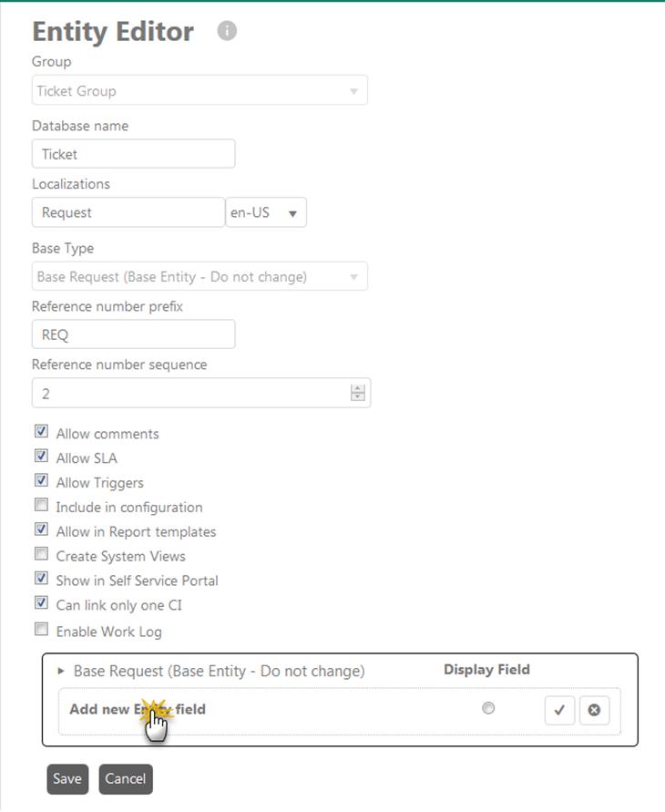
Task: Open the en-US localization dropdown
Action: tap(266, 213)
